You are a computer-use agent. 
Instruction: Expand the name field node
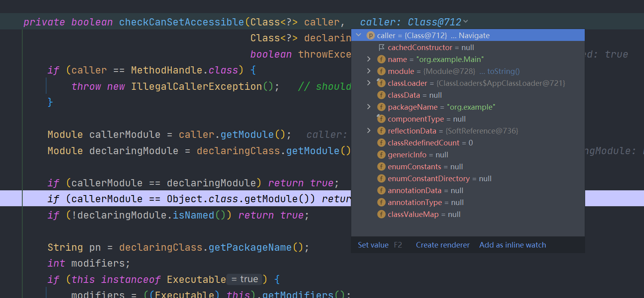(369, 59)
